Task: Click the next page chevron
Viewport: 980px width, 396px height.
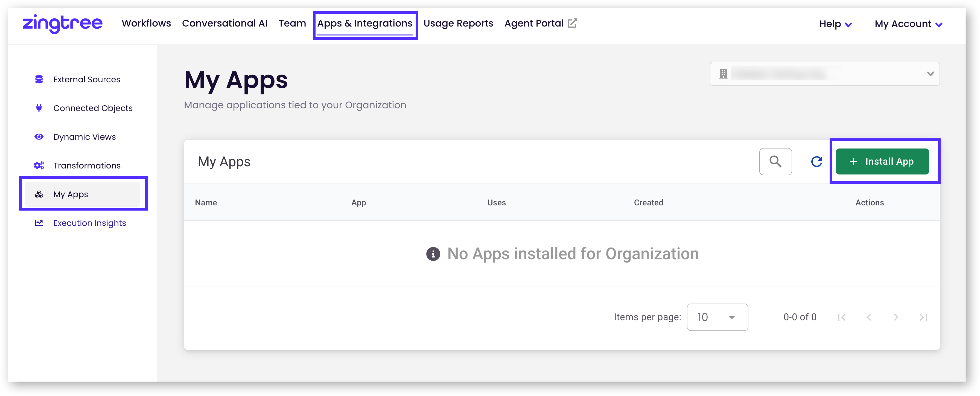Action: (x=896, y=317)
